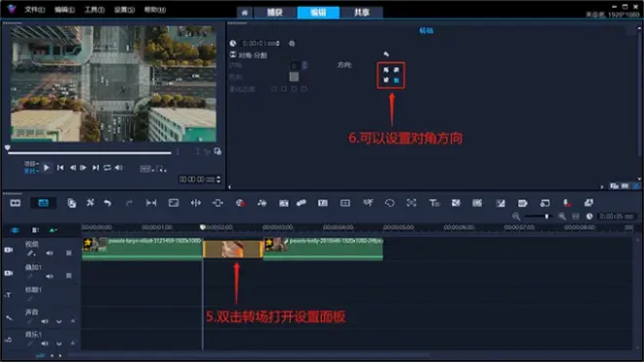Screen dimensions: 644x362
Task: Fit project in timeline window
Action: click(576, 217)
